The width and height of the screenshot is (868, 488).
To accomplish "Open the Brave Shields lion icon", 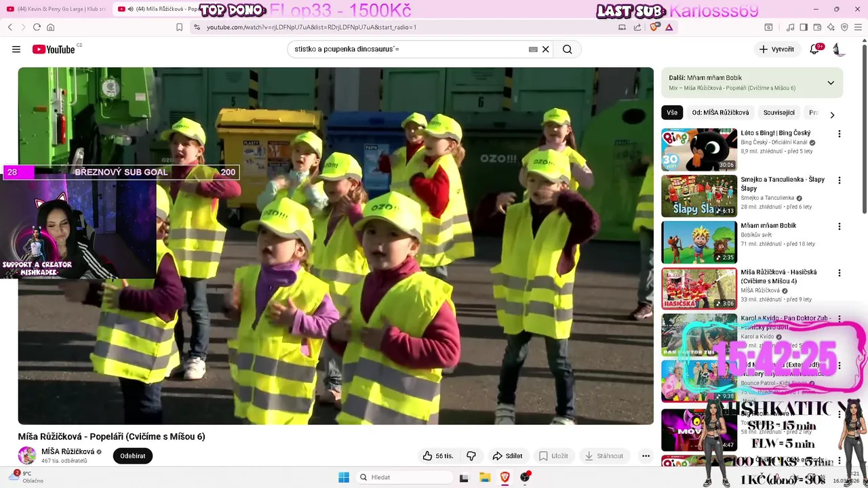I will [654, 27].
